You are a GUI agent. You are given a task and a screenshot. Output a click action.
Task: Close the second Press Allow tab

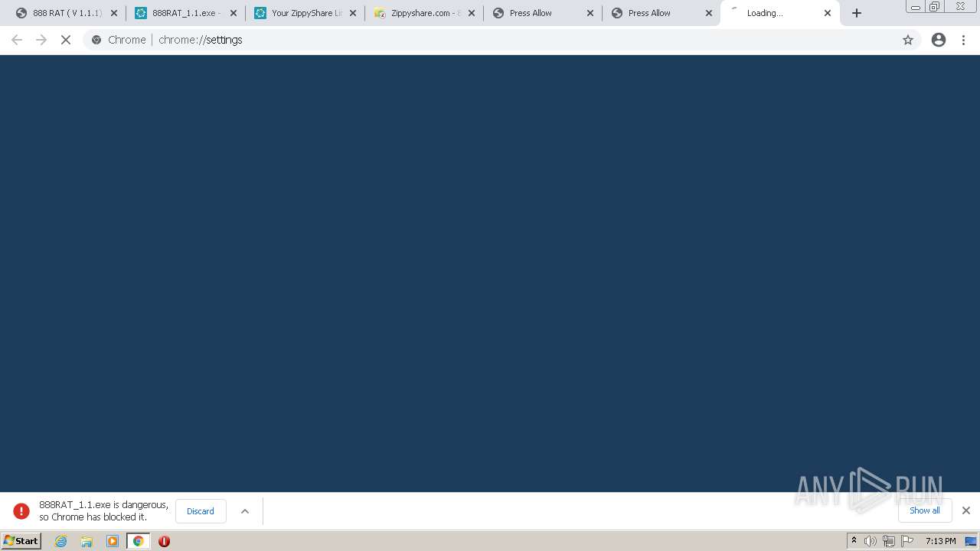pyautogui.click(x=709, y=13)
